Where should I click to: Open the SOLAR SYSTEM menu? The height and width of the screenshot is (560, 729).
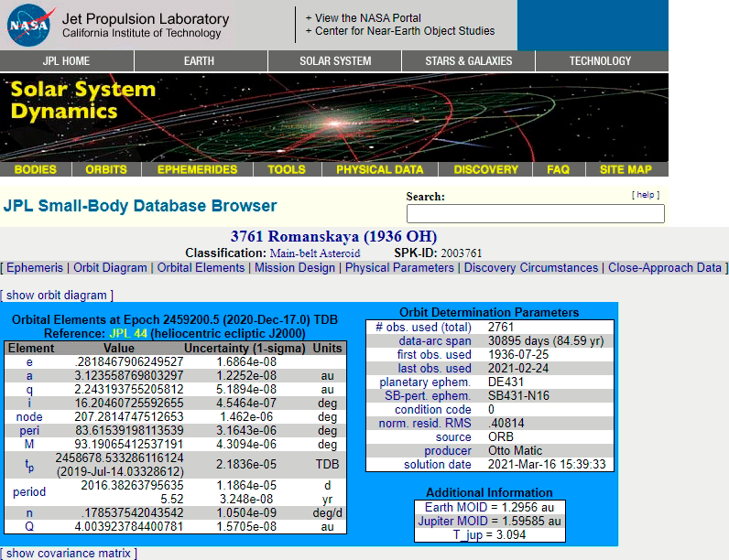tap(335, 60)
